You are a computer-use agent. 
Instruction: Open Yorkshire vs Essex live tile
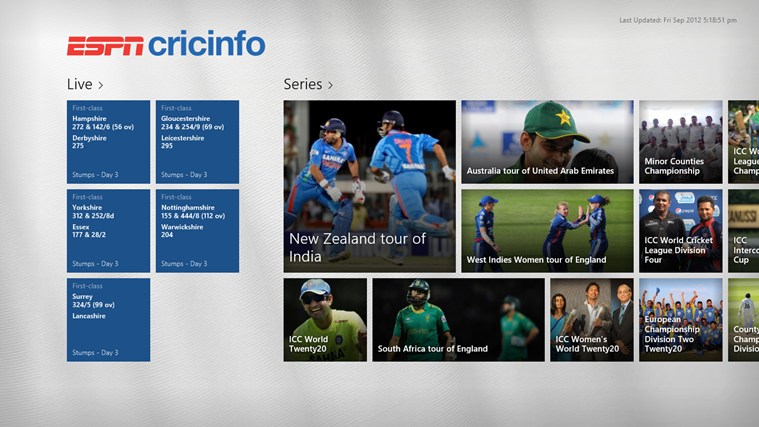coord(108,231)
